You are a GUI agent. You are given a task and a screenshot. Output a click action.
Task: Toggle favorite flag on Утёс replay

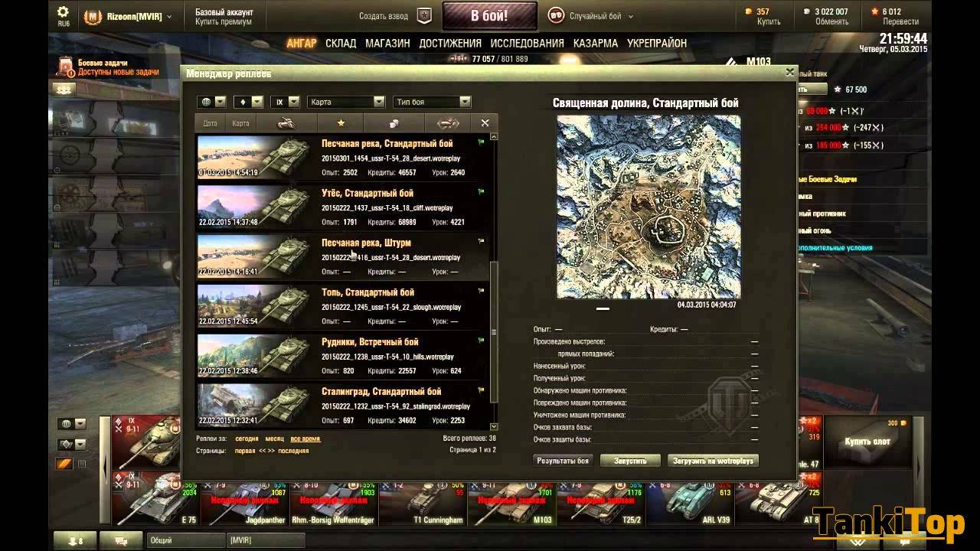pos(481,192)
